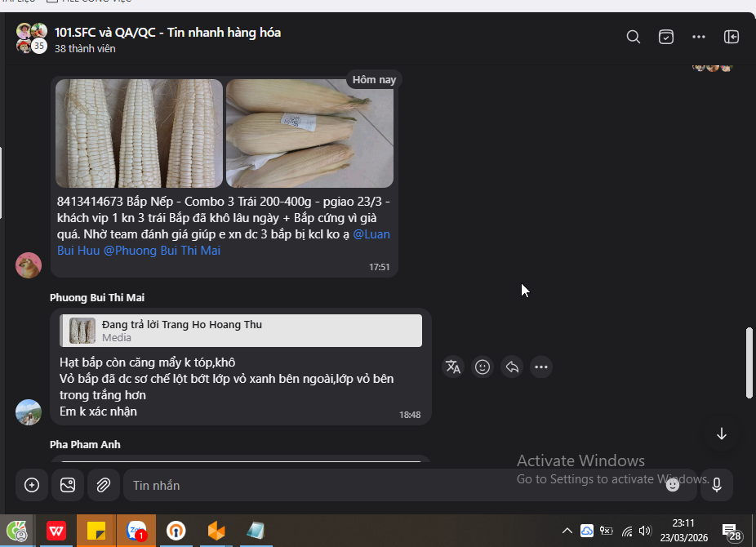Open the plus attachment menu
The image size is (756, 547).
[x=32, y=485]
